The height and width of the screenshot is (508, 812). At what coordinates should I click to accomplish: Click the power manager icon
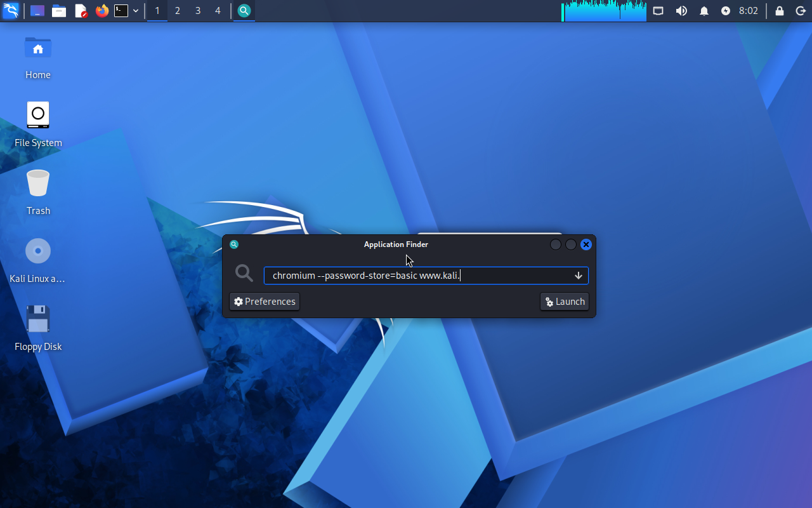tap(726, 11)
